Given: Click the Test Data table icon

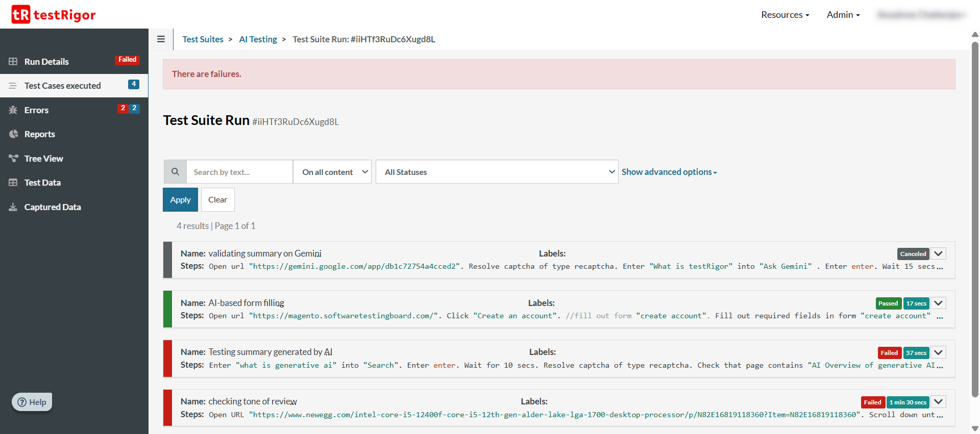Looking at the screenshot, I should 13,183.
